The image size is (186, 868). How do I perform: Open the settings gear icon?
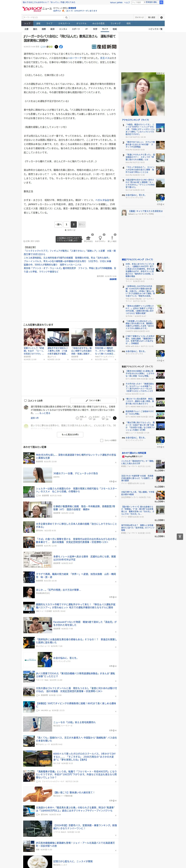[161, 18]
